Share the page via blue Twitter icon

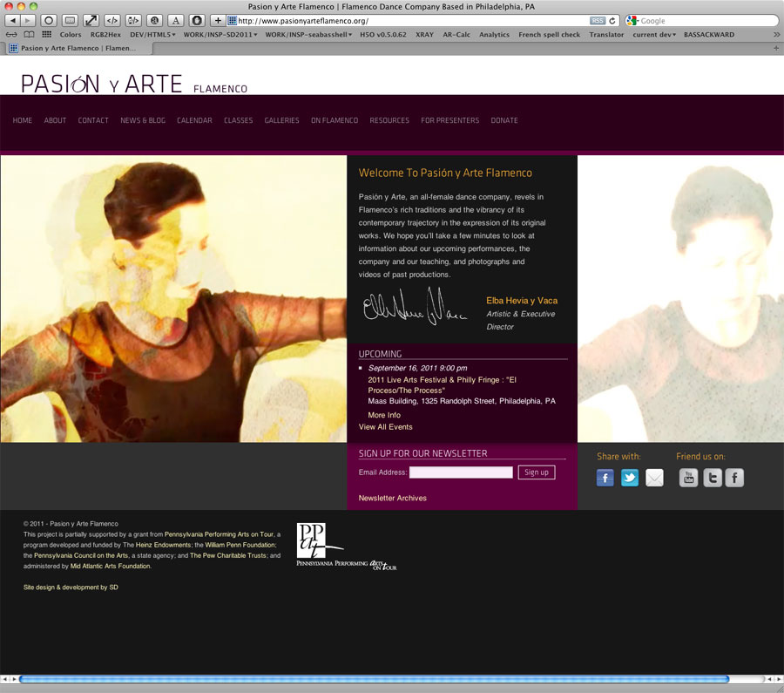630,478
